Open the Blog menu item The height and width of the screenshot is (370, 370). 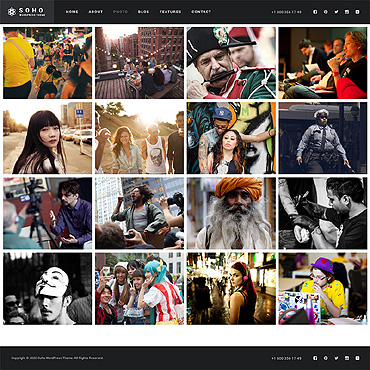point(144,12)
